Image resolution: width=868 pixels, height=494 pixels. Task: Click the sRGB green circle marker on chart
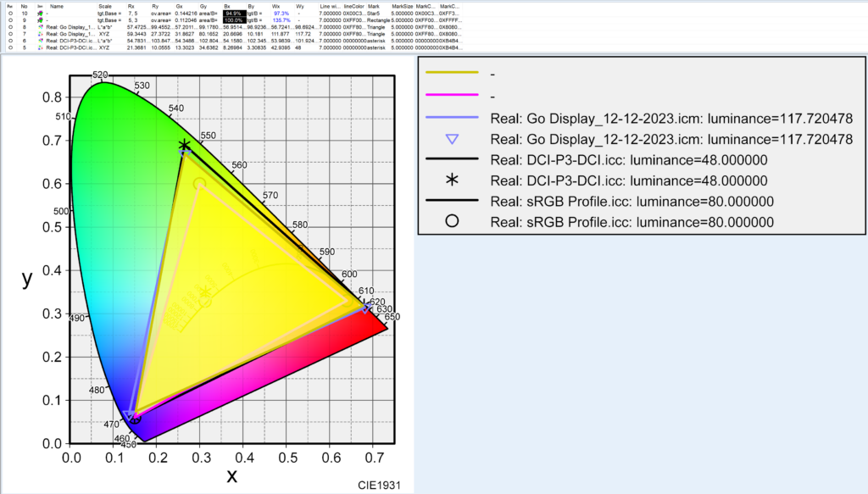[199, 183]
